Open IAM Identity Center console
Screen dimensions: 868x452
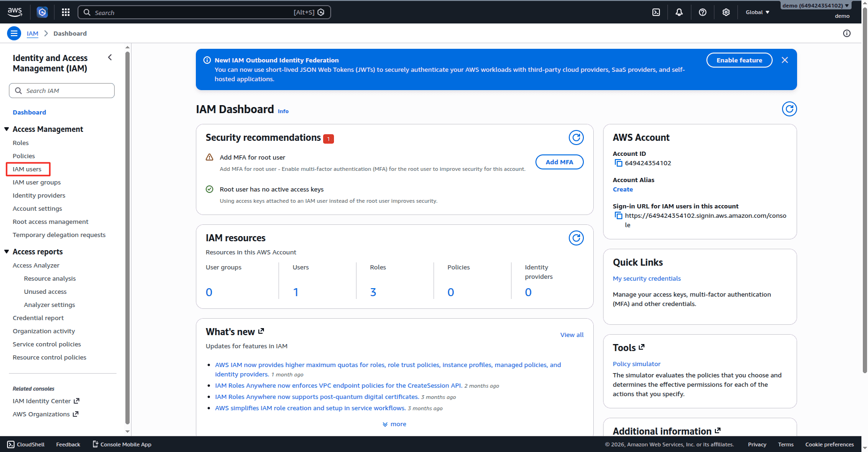point(46,401)
